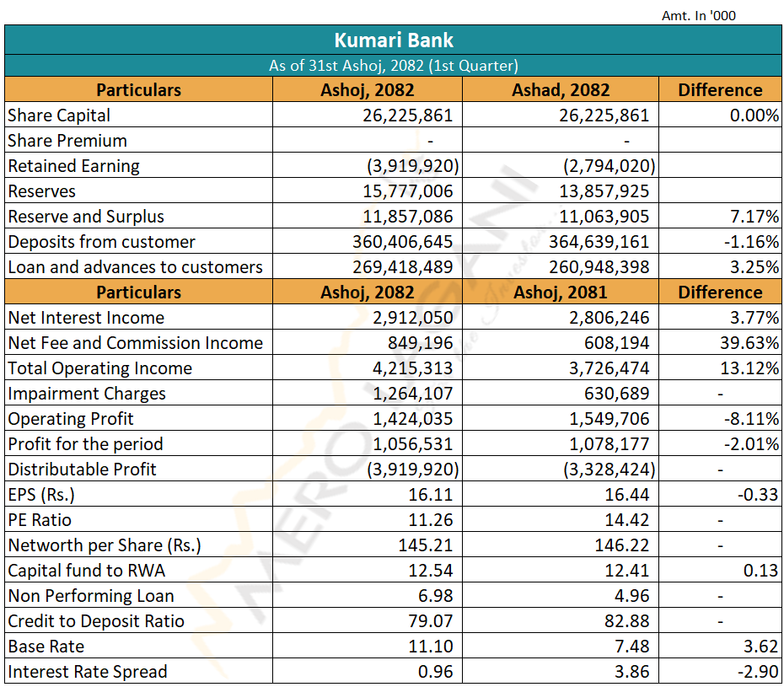Click the 'As of 31st Ashoj, 2082' subtitle
784x687 pixels.
393,66
